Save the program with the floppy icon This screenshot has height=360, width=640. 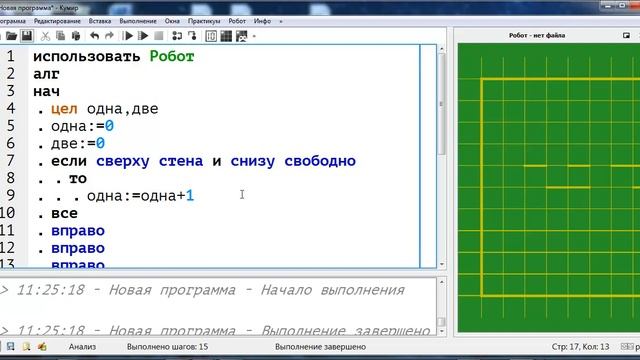[x=27, y=36]
